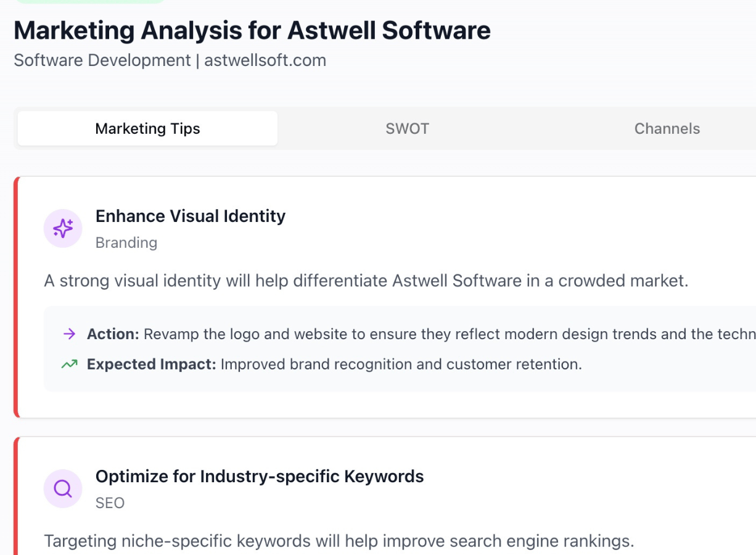Click the strong visual identity description sentence
Image resolution: width=756 pixels, height=555 pixels.
tap(366, 281)
